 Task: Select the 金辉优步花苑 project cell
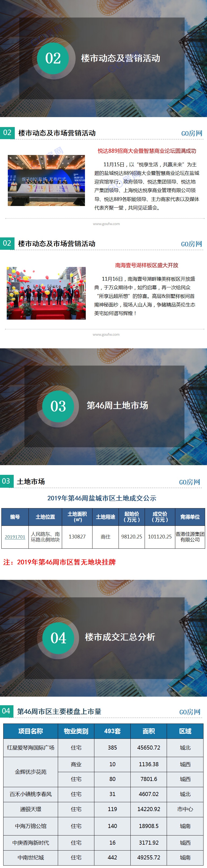pos(31,772)
